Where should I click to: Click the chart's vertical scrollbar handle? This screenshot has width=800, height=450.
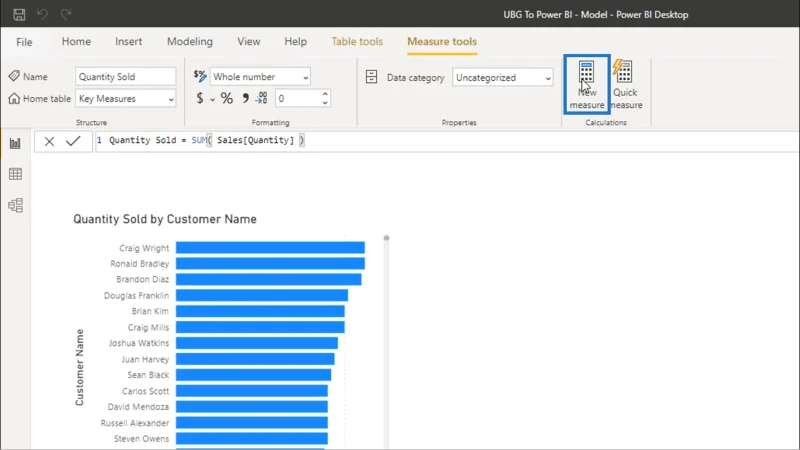point(386,238)
